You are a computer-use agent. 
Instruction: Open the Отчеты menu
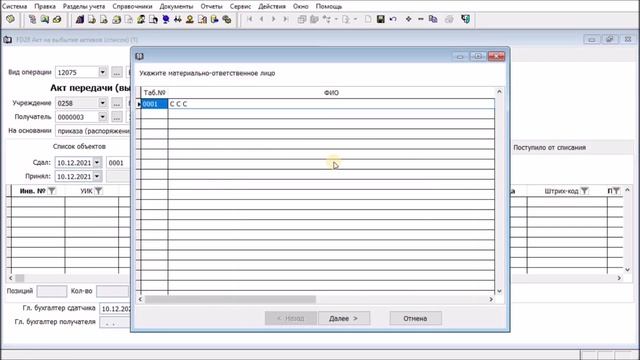coord(211,7)
